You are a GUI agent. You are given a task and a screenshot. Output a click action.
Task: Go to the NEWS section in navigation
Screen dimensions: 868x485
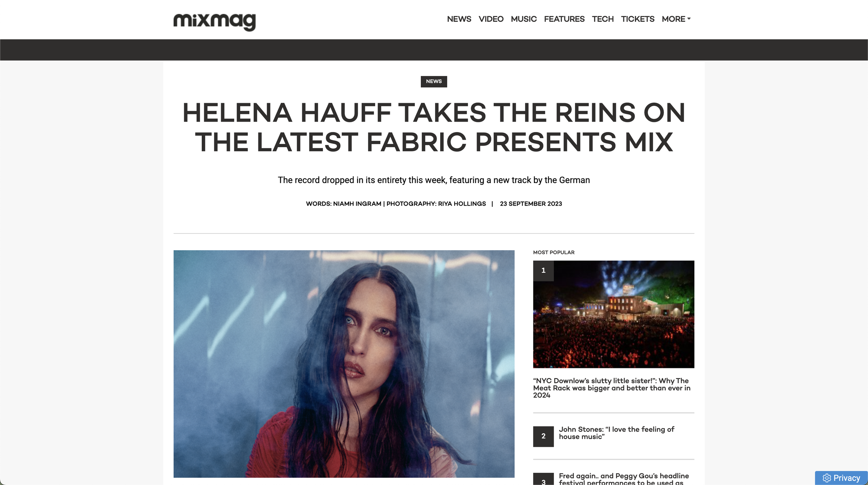point(459,19)
